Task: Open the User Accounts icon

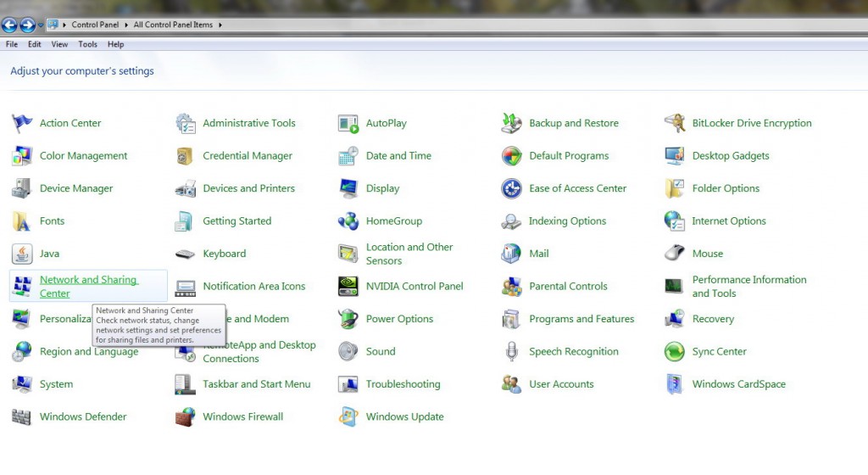Action: tap(511, 384)
